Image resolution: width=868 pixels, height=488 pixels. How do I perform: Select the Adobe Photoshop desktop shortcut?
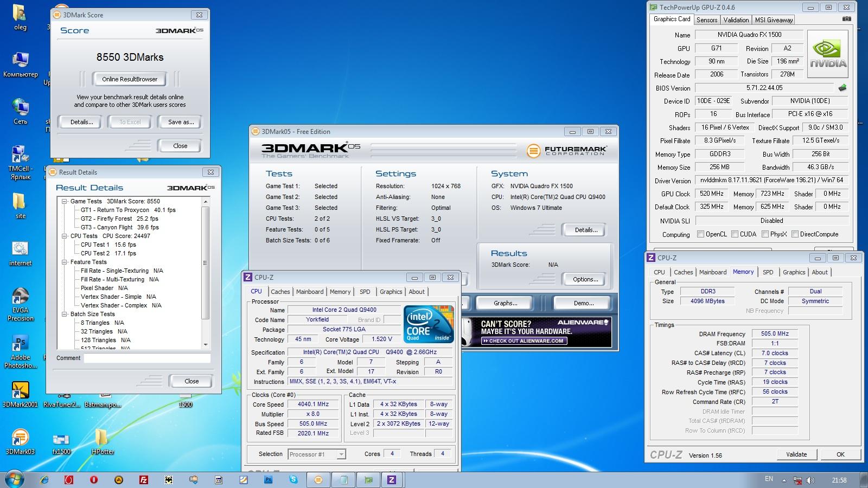coord(20,352)
